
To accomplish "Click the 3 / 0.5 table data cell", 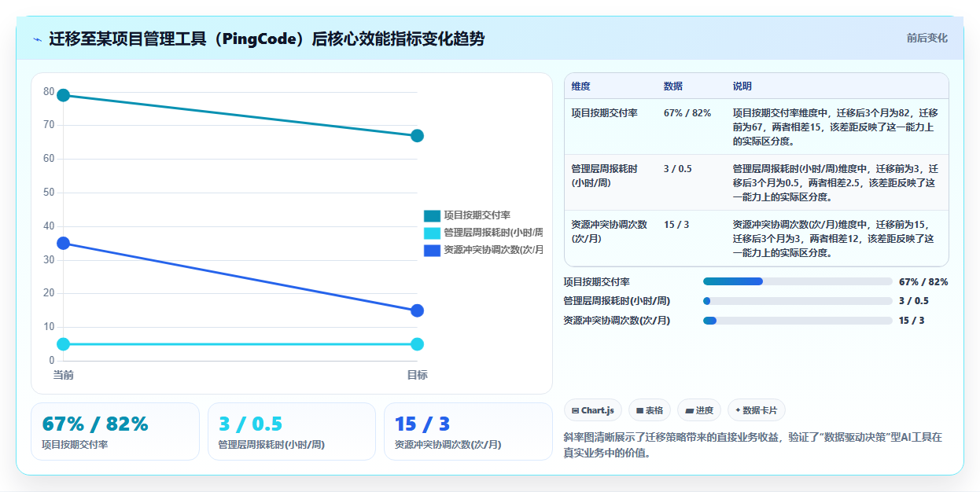I will pos(678,169).
